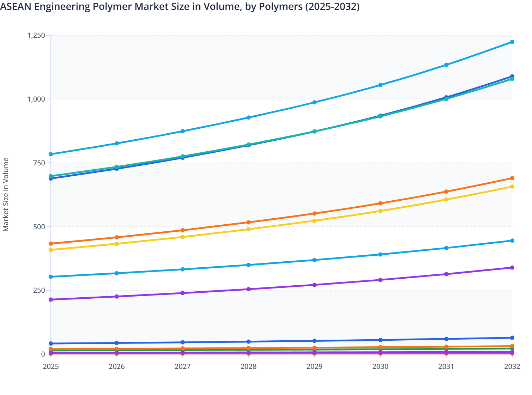Image resolution: width=532 pixels, height=395 pixels.
Task: Select the purple line's 2029 data point
Action: [314, 284]
